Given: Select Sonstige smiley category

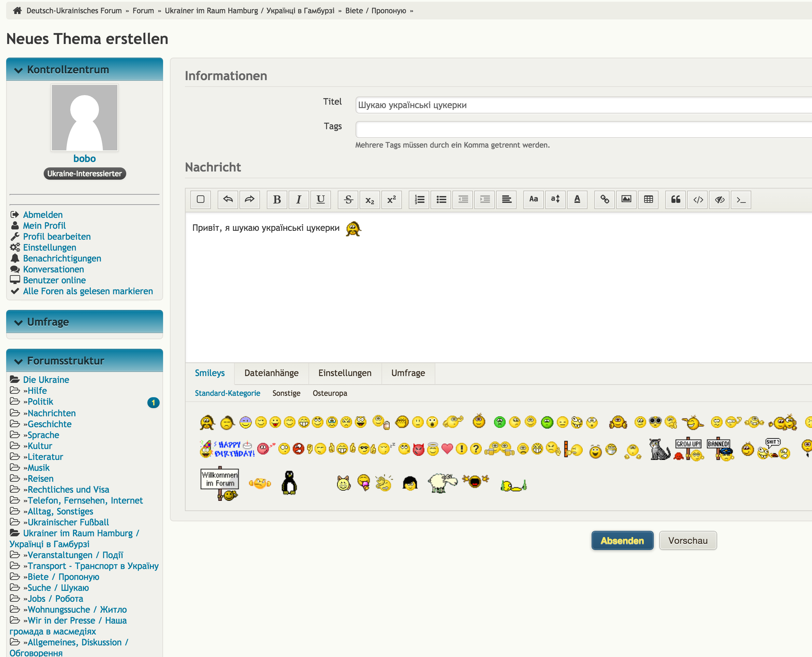Looking at the screenshot, I should click(x=286, y=393).
